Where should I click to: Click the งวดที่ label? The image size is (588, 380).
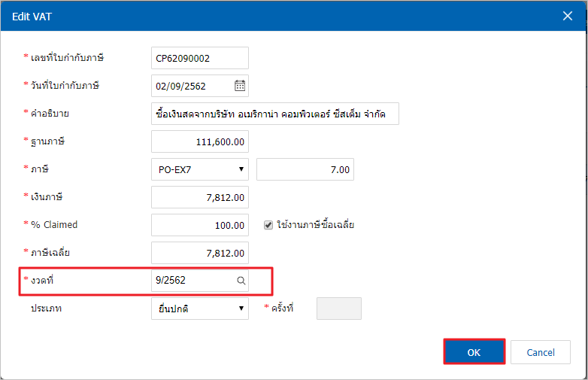[42, 280]
